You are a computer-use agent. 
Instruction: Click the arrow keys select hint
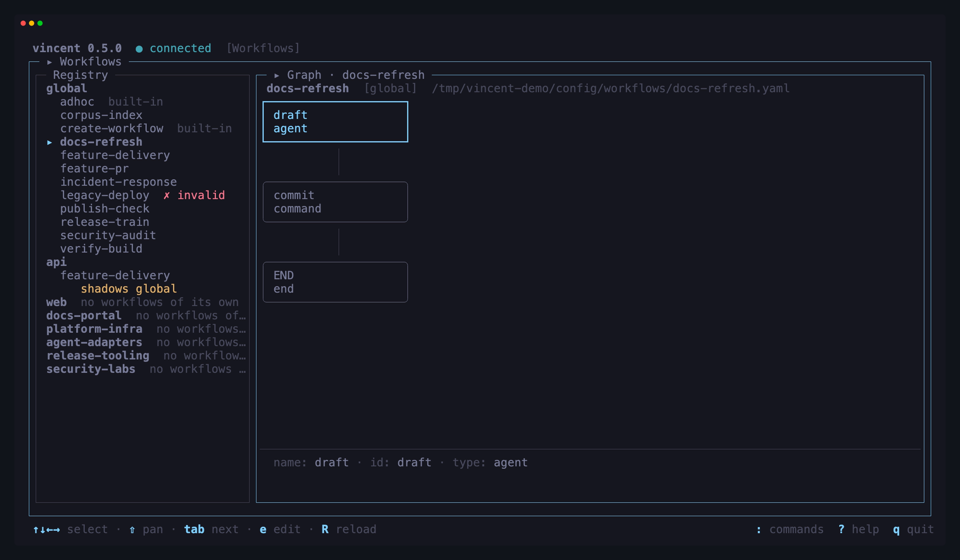pyautogui.click(x=70, y=529)
